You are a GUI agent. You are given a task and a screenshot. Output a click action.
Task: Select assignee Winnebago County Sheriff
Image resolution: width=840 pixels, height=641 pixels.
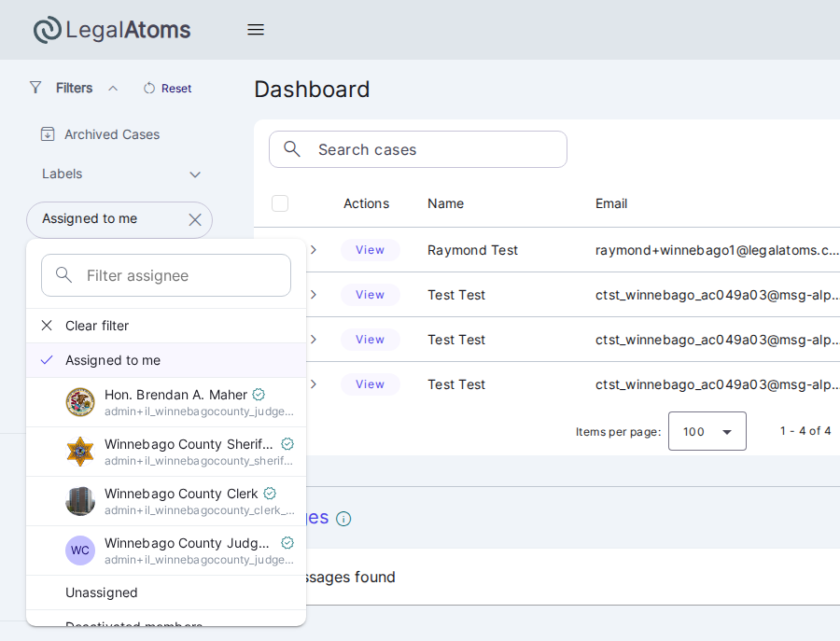coord(166,452)
